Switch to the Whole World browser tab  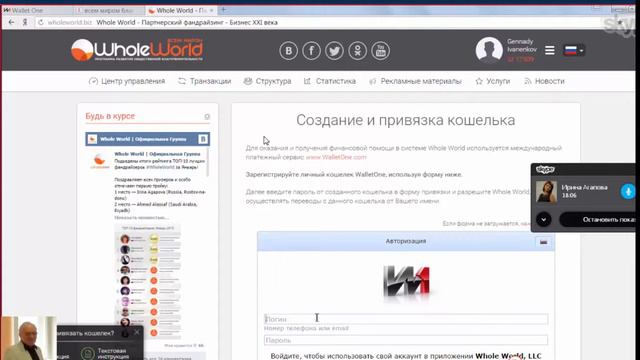tap(182, 10)
